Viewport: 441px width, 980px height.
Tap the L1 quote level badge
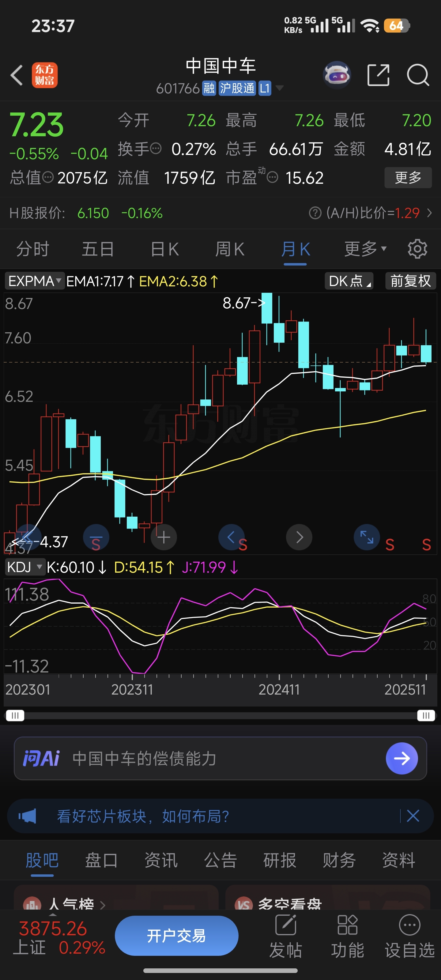coord(265,89)
